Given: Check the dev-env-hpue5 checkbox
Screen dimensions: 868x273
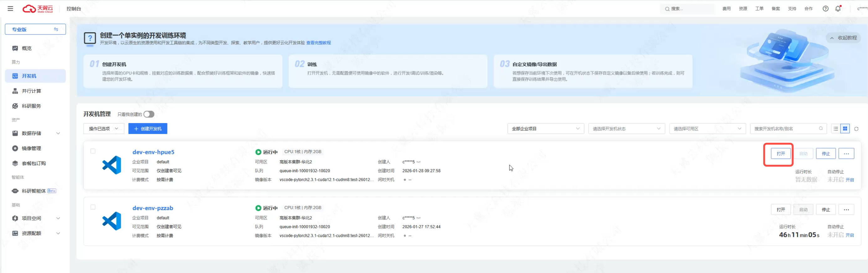Looking at the screenshot, I should coord(93,151).
